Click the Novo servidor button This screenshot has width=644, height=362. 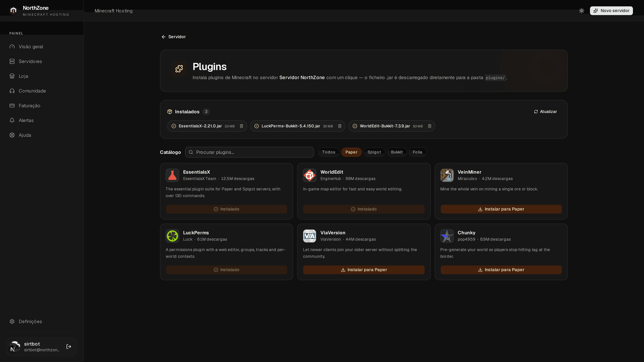coord(611,11)
